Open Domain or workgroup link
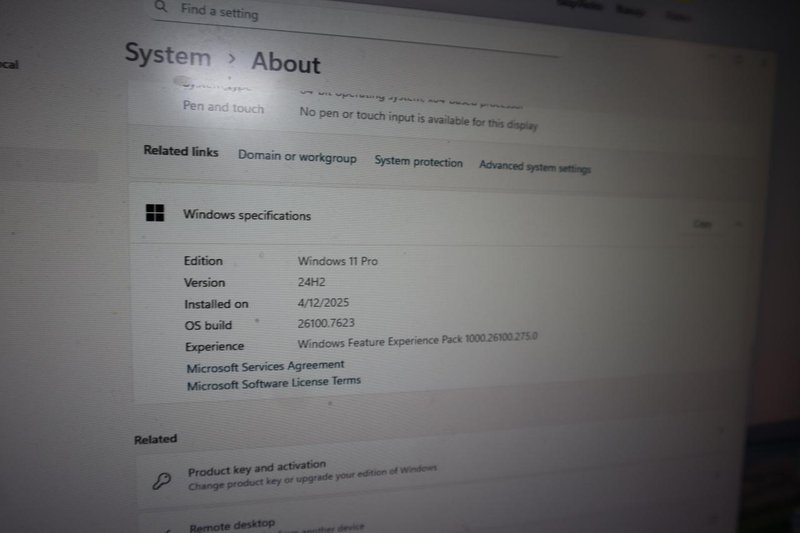This screenshot has height=533, width=800. click(297, 157)
